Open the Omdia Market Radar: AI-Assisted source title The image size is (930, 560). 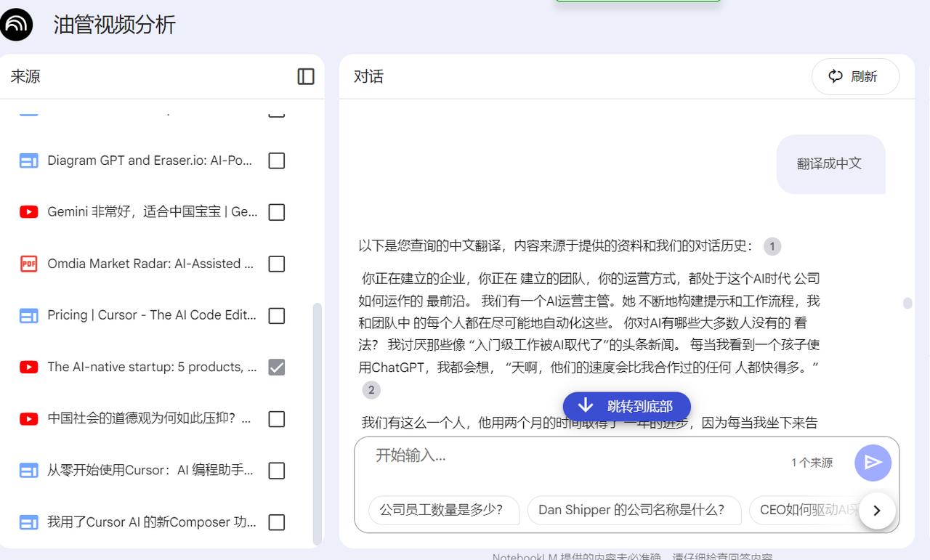click(x=150, y=264)
